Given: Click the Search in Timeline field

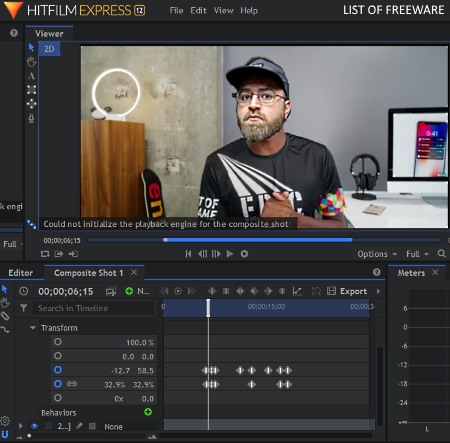Looking at the screenshot, I should pos(93,308).
